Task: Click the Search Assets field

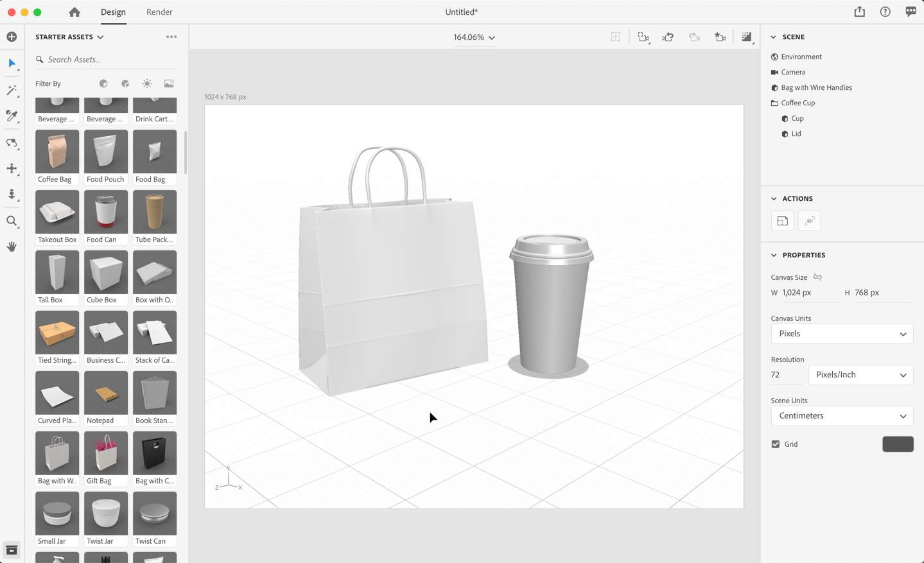Action: click(106, 60)
